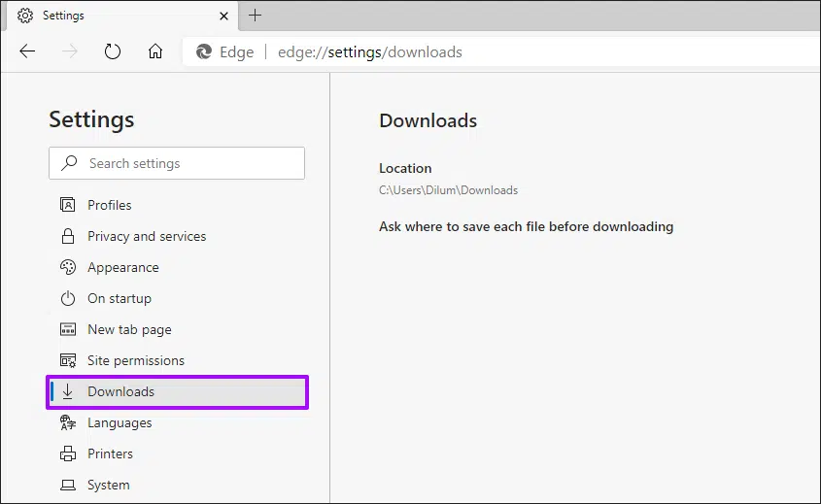Select Downloads in settings sidebar
The image size is (821, 504).
tap(177, 391)
